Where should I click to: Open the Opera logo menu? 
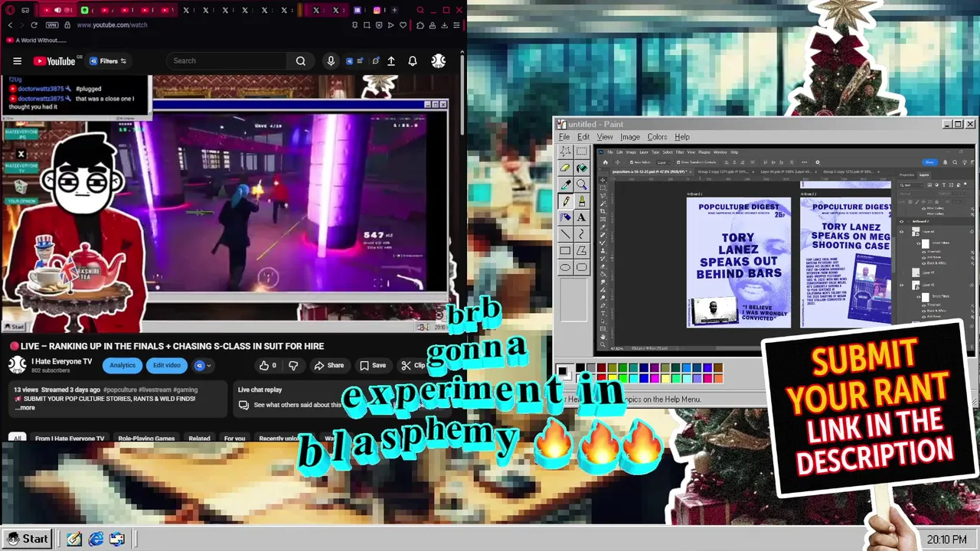(x=10, y=10)
